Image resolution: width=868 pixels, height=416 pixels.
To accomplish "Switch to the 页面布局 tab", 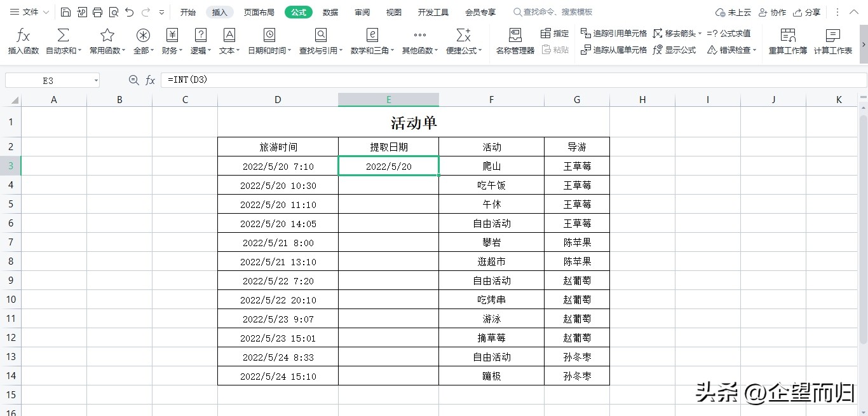I will (x=259, y=12).
